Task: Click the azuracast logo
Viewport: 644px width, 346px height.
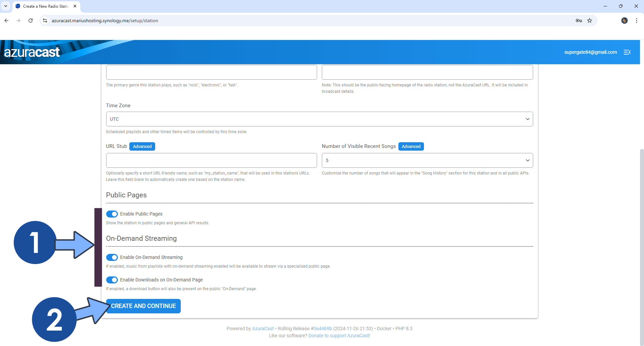Action: (x=32, y=52)
